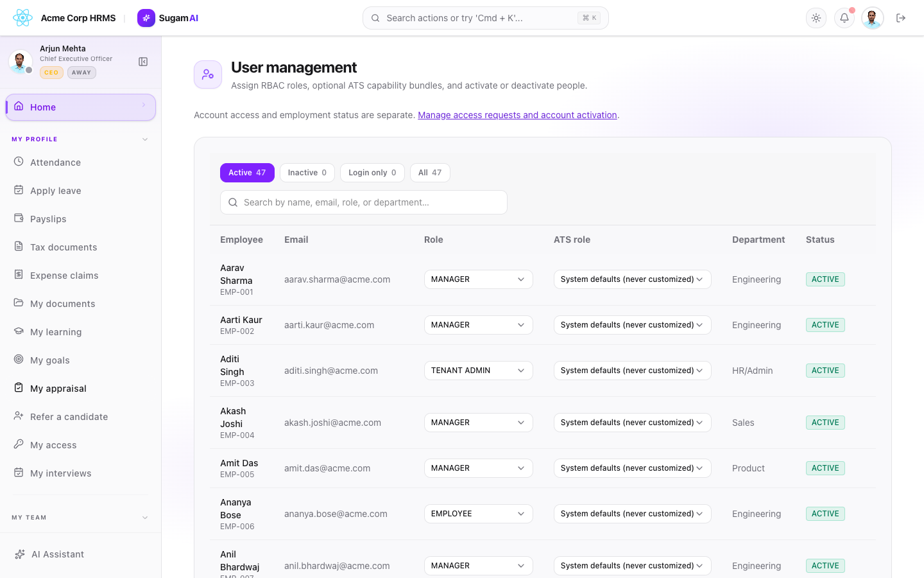Open ATS role dropdown for Aarti Kaur
This screenshot has width=924, height=578.
coord(633,325)
